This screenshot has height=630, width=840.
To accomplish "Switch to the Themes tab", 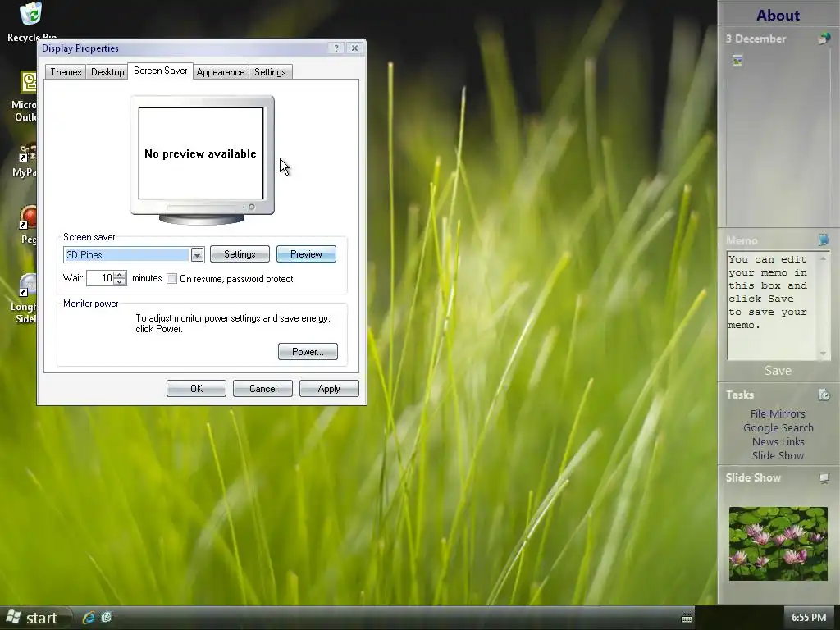I will (x=66, y=72).
